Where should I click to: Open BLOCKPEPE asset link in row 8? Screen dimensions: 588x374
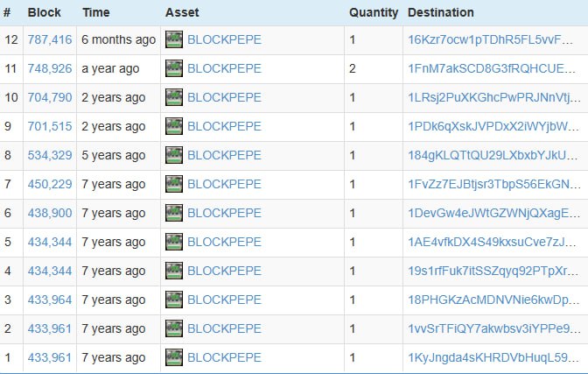224,155
